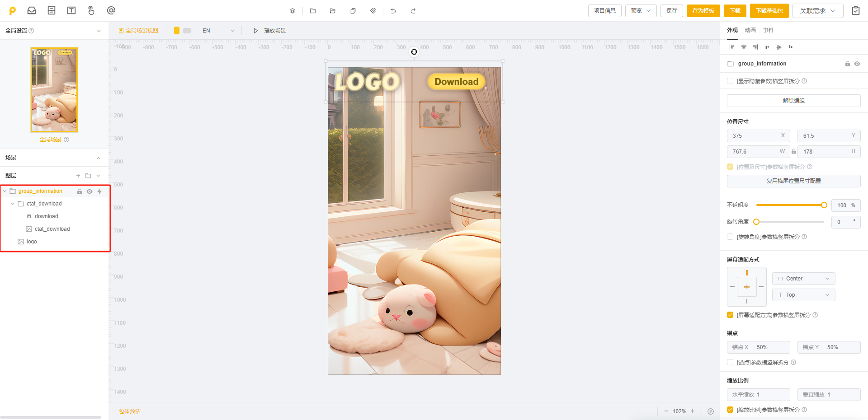Uncheck the screen adaptation split checkbox
This screenshot has height=420, width=868.
coord(730,315)
